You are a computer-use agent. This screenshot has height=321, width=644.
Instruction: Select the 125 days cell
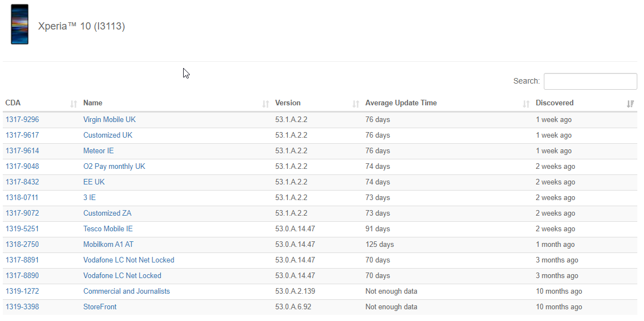click(x=380, y=245)
